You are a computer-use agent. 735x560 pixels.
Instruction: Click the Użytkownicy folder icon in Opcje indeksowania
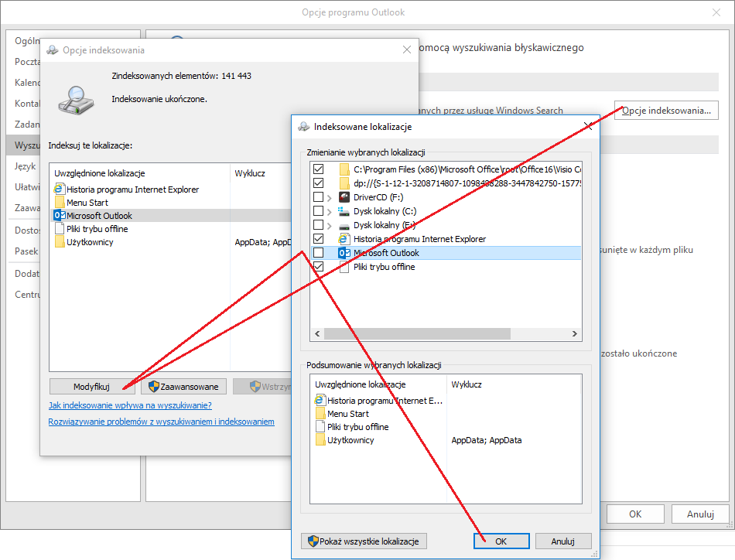(60, 242)
